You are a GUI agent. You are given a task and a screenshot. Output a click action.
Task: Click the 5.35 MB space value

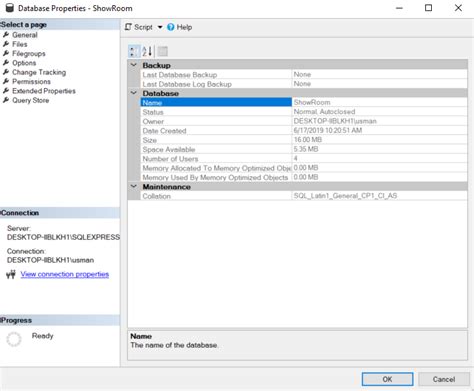click(306, 149)
